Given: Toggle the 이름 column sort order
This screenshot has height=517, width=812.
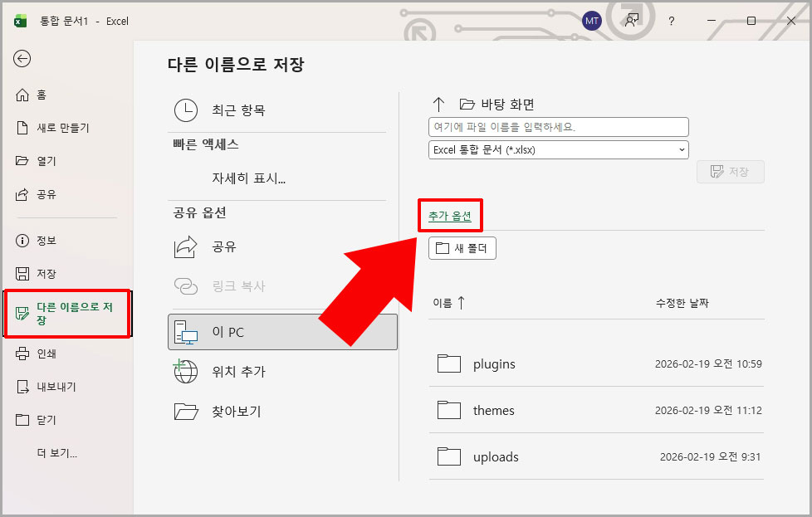Looking at the screenshot, I should click(x=449, y=303).
